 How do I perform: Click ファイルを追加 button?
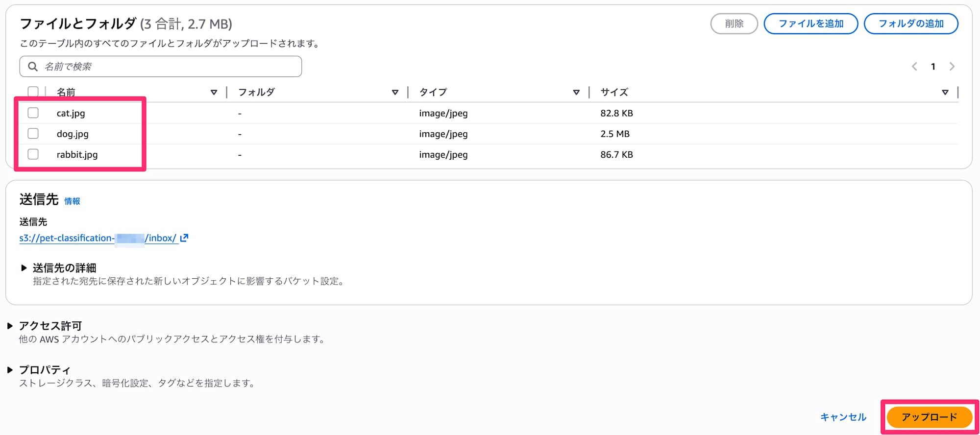pyautogui.click(x=811, y=24)
